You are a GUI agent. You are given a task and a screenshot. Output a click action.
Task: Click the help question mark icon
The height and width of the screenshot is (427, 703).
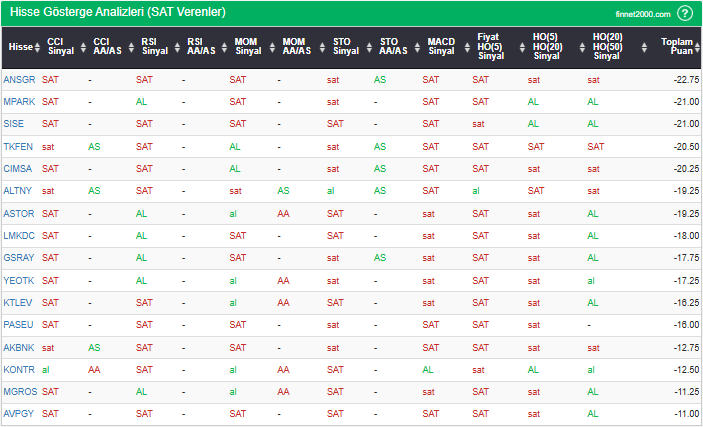tap(684, 13)
